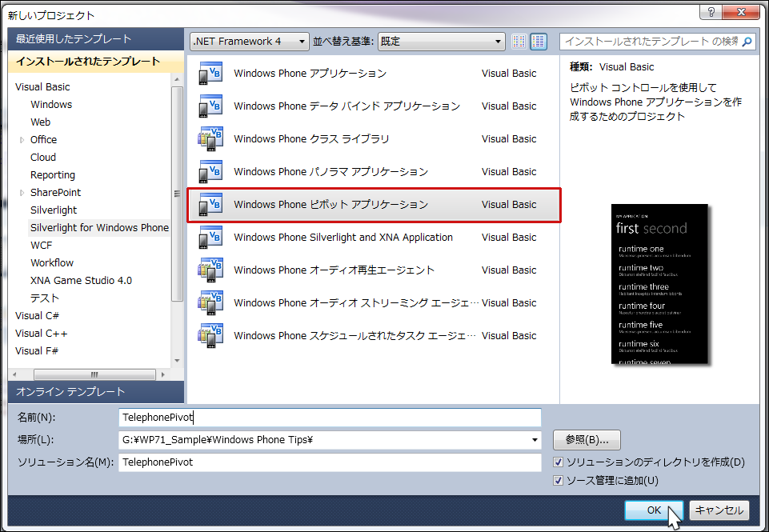This screenshot has height=532, width=769.
Task: Expand the SharePoint tree node
Action: 22,193
